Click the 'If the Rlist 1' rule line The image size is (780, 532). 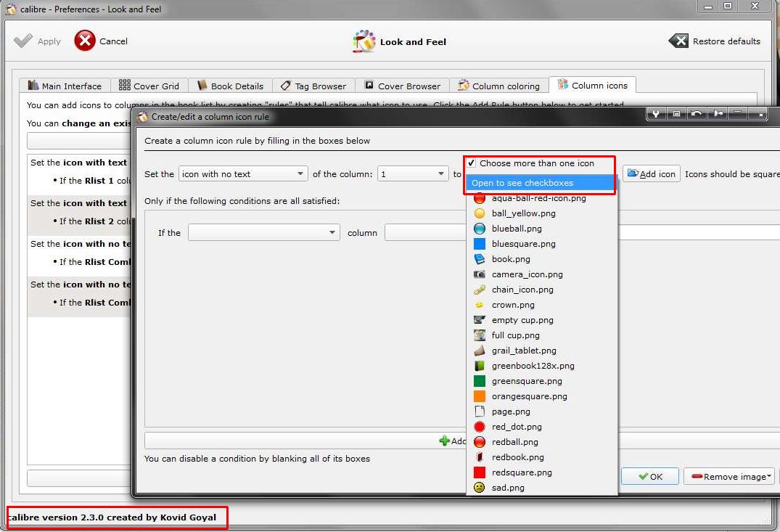92,181
